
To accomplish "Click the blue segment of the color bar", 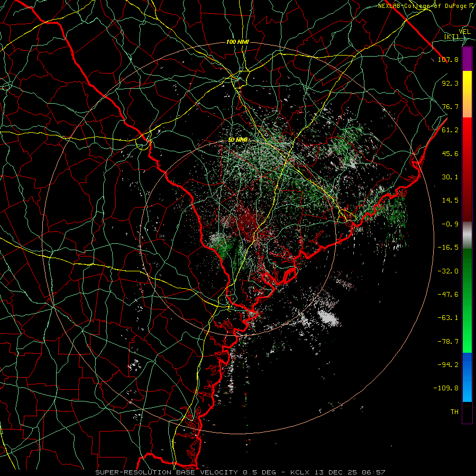I will 467,377.
